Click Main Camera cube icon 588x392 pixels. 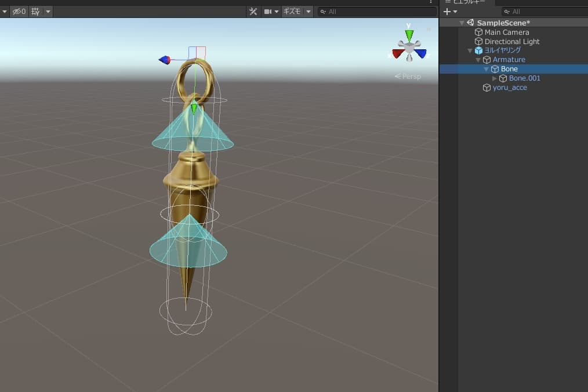point(478,32)
